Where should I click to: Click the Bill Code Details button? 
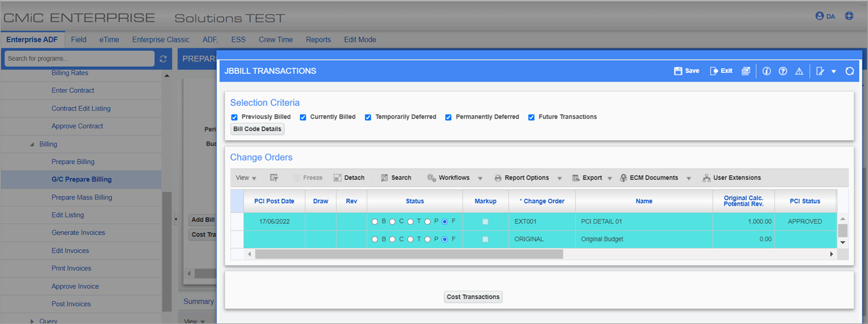(x=257, y=129)
